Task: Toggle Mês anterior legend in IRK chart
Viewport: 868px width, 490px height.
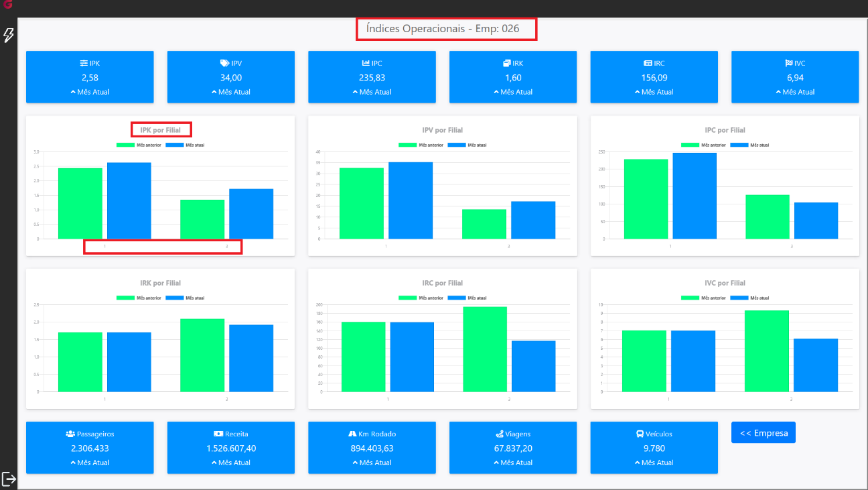Action: pos(139,298)
